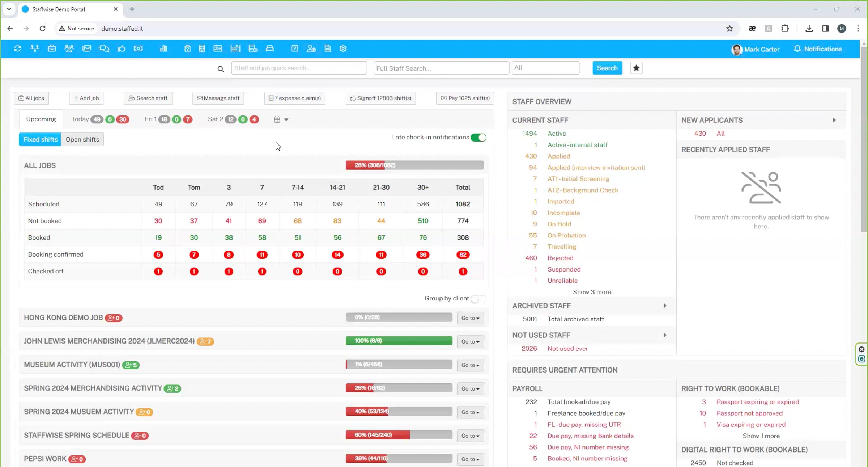Expand the Archived Staff section arrow
The height and width of the screenshot is (467, 868).
click(665, 306)
